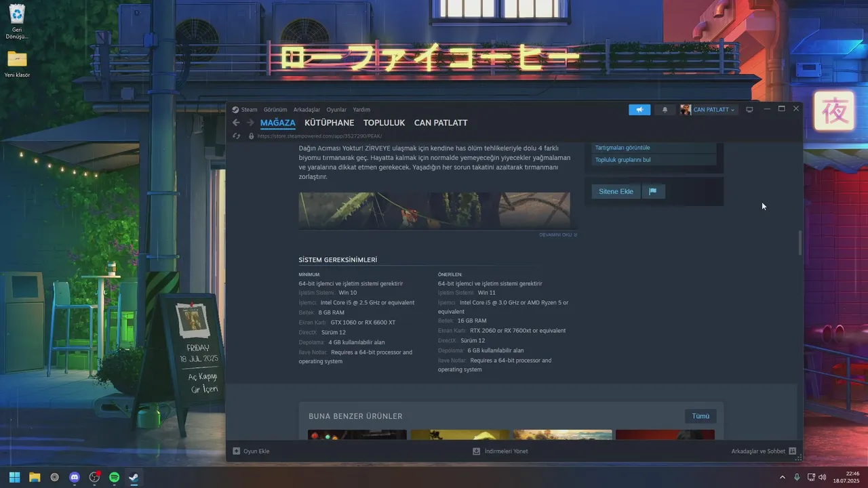Open File Explorer from the taskbar

[35, 477]
